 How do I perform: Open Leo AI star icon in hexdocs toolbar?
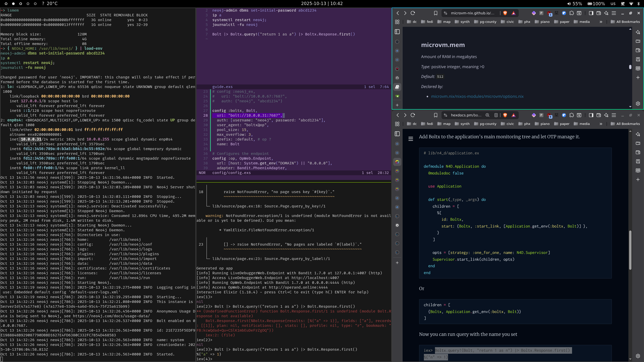point(606,115)
